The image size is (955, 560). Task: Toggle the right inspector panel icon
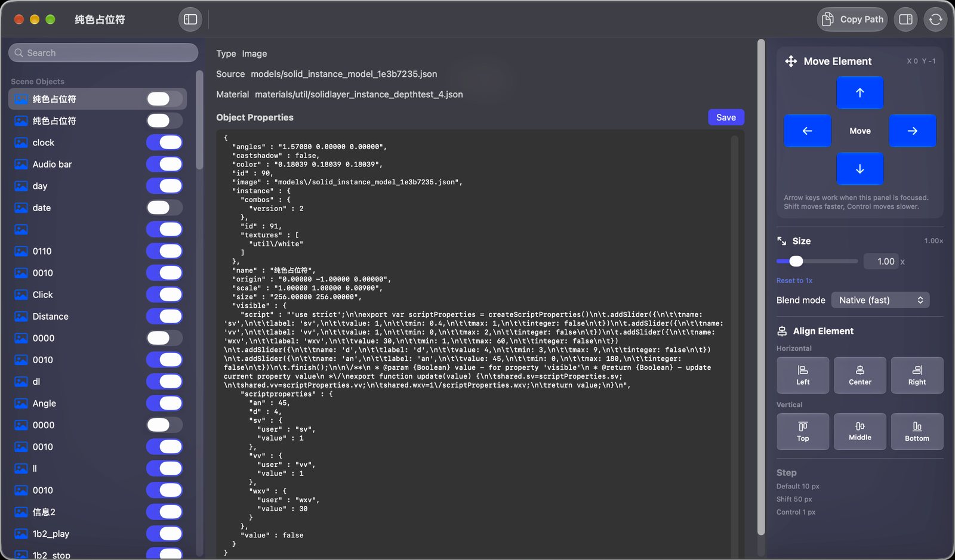click(905, 19)
